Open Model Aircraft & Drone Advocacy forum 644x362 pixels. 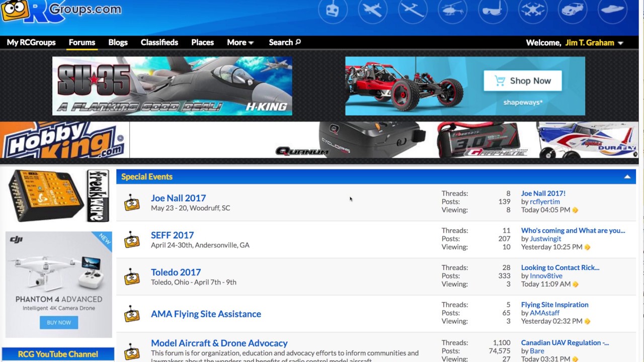click(219, 343)
